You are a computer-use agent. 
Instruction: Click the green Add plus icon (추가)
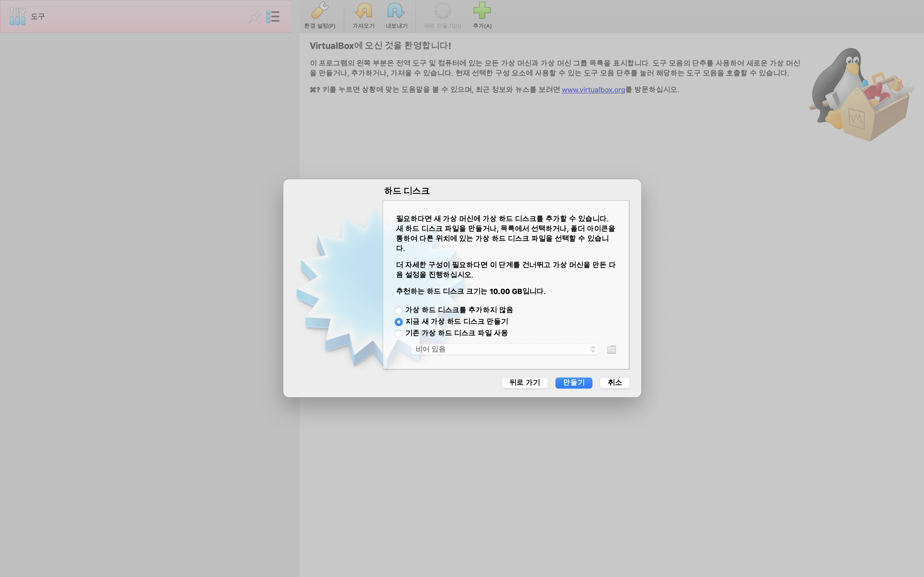tap(482, 11)
